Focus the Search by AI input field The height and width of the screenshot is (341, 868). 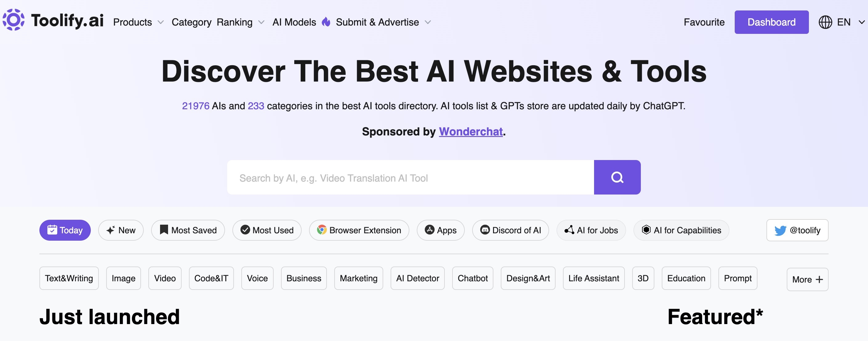(410, 177)
